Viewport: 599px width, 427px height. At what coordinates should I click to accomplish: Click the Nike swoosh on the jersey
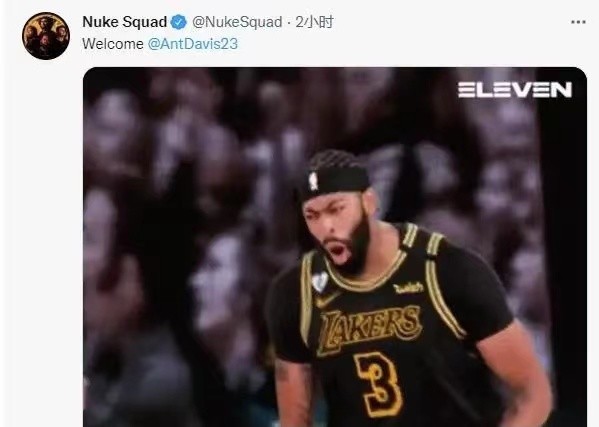tap(327, 300)
